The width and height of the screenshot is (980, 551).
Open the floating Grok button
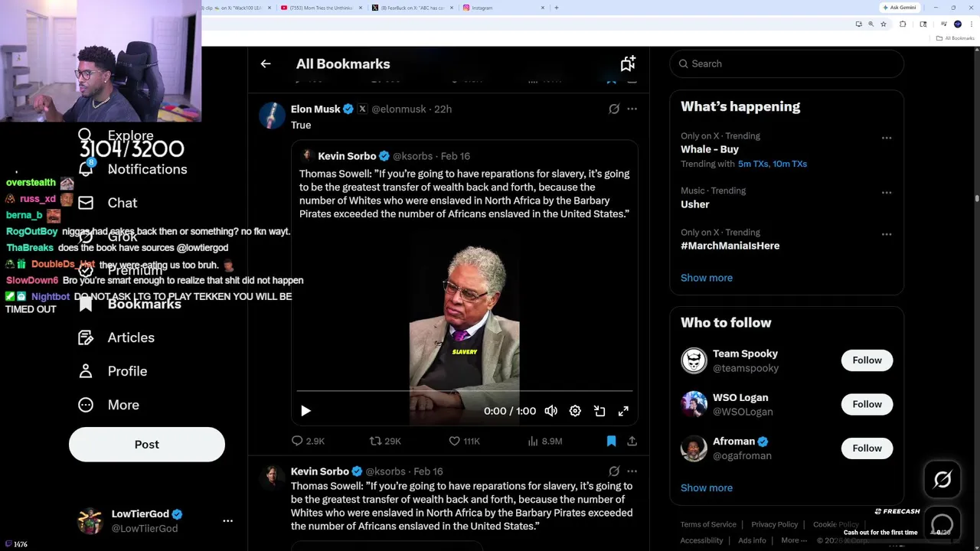coord(942,480)
